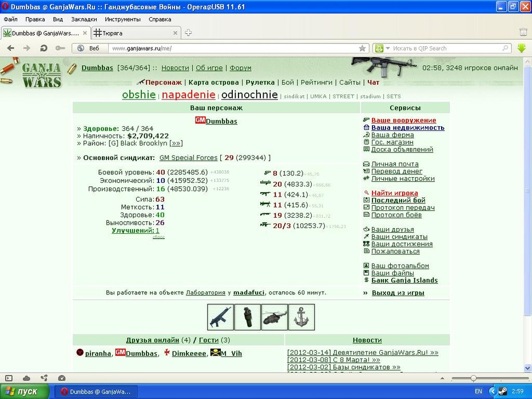Open the Файл menu
The image size is (532, 399).
coord(10,19)
